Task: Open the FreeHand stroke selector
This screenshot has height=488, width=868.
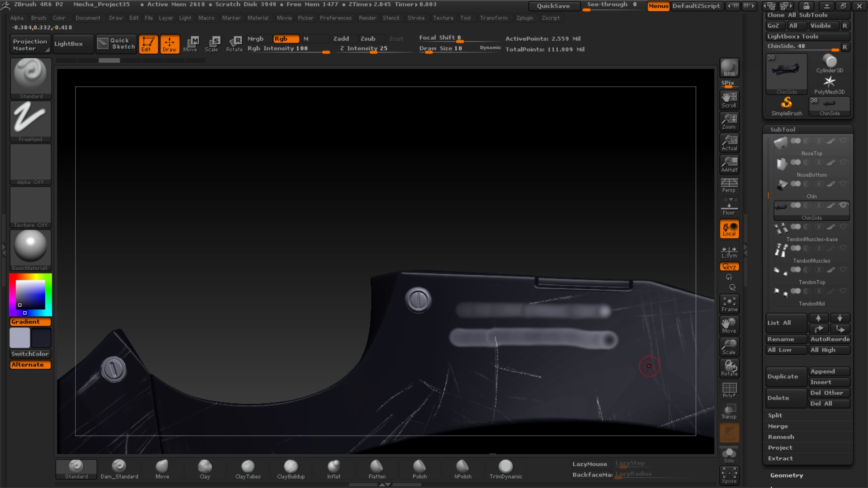Action: pos(31,121)
